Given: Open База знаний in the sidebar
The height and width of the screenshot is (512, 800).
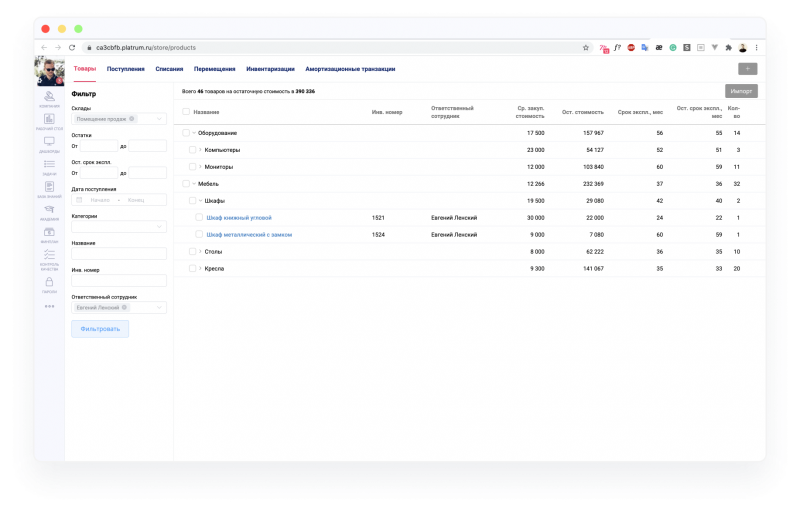Looking at the screenshot, I should coord(49,188).
